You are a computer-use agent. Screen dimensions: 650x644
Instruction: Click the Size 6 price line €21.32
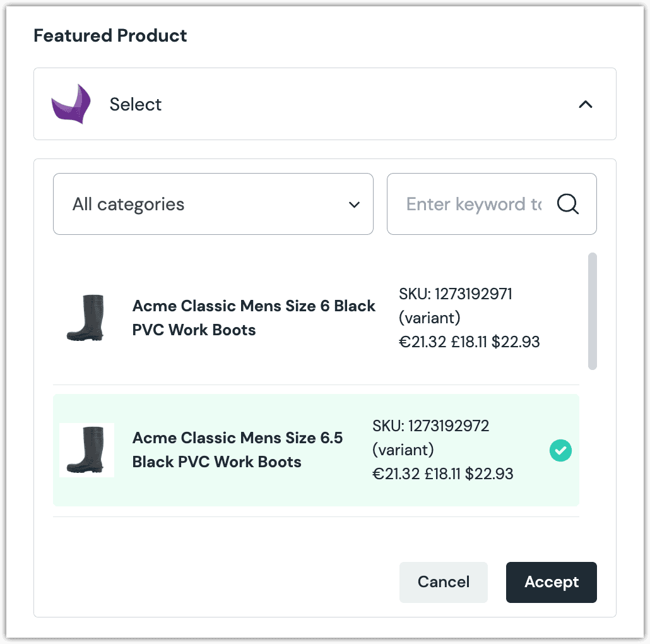coord(469,342)
